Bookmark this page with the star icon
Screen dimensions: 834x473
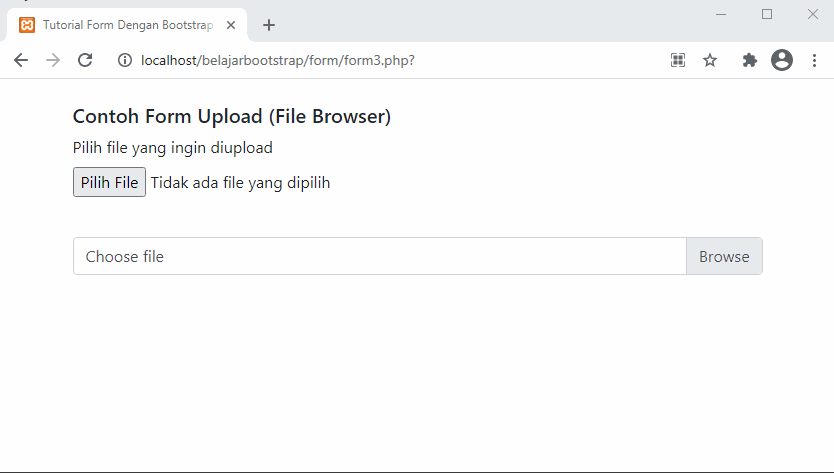coord(710,60)
